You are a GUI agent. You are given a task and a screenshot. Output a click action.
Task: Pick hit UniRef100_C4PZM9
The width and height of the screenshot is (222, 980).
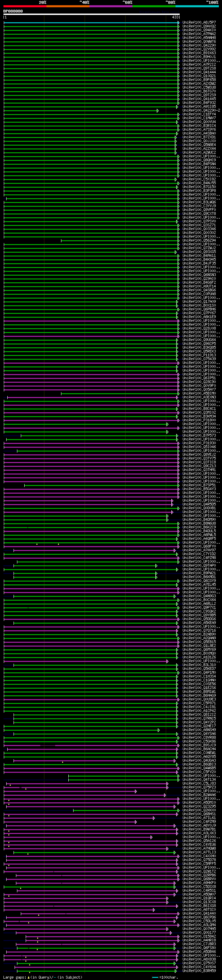click(x=199, y=822)
